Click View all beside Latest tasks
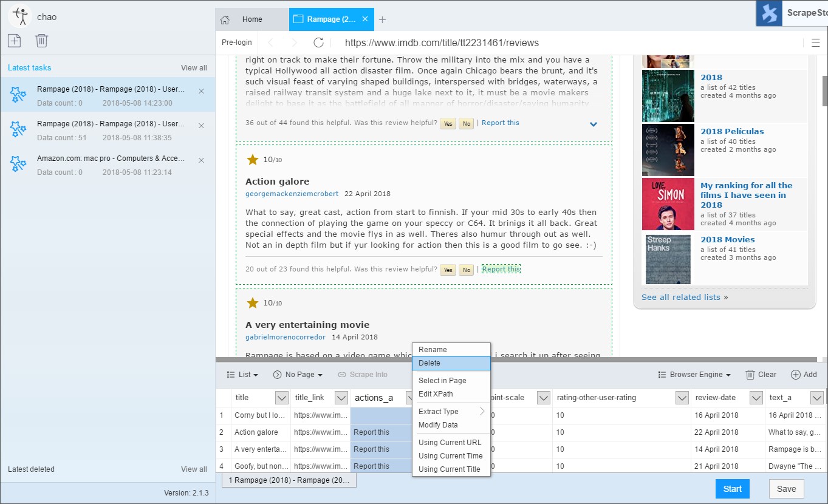 click(194, 68)
